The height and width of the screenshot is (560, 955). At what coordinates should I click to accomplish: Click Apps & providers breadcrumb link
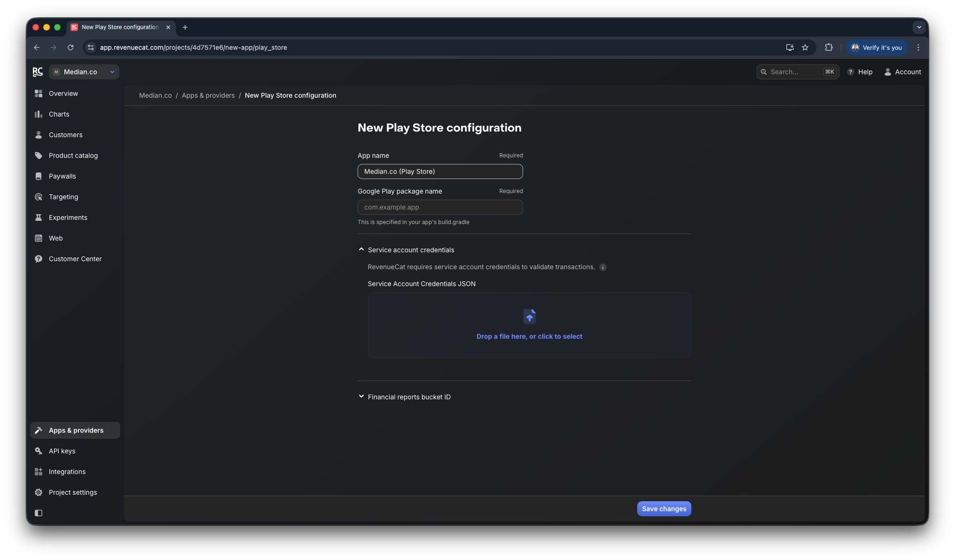click(208, 95)
